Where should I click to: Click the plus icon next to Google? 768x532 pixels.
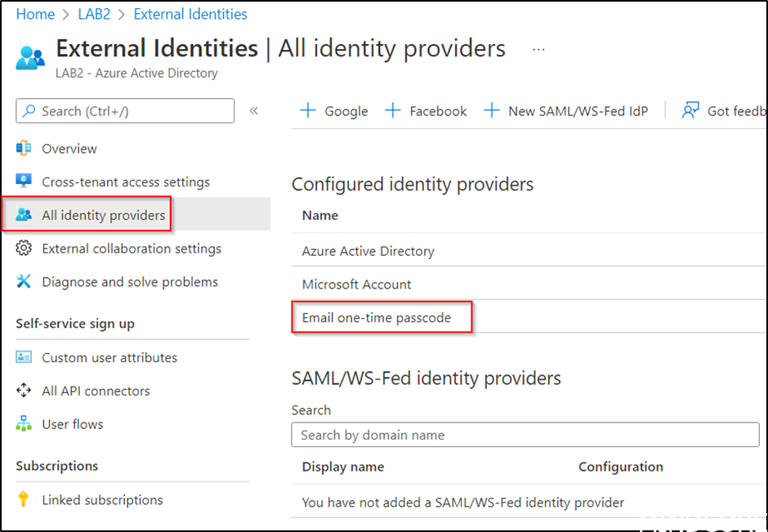(307, 110)
